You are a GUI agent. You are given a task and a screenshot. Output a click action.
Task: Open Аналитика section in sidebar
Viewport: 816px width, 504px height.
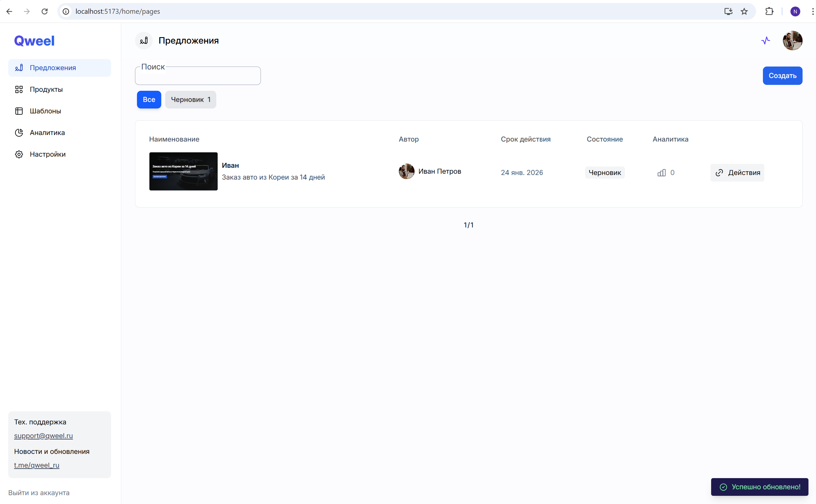[47, 133]
